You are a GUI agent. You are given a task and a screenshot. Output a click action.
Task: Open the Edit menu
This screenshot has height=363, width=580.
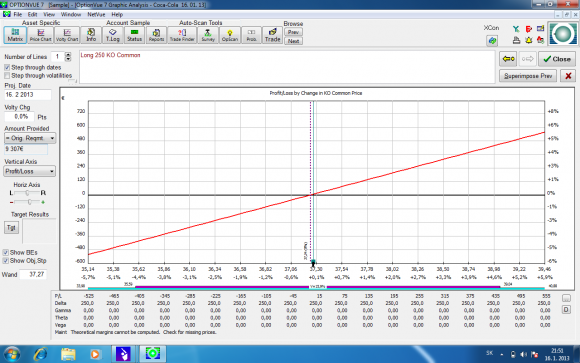pos(32,14)
